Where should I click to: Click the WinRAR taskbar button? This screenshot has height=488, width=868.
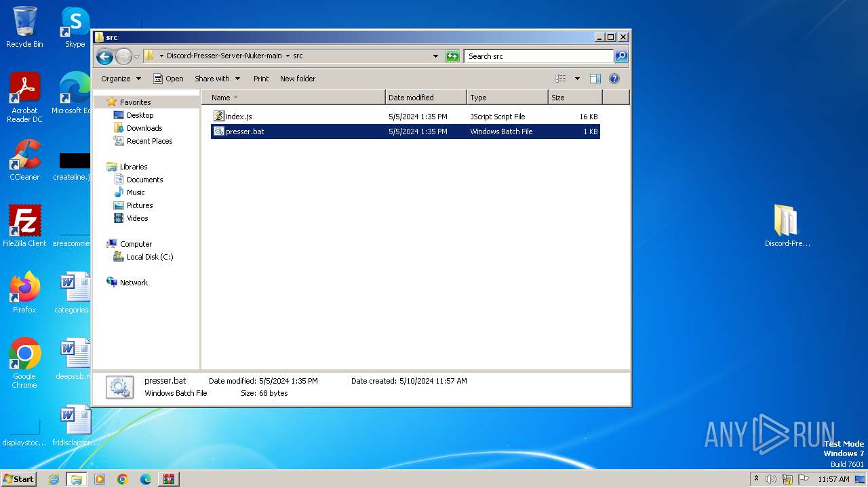pyautogui.click(x=169, y=479)
